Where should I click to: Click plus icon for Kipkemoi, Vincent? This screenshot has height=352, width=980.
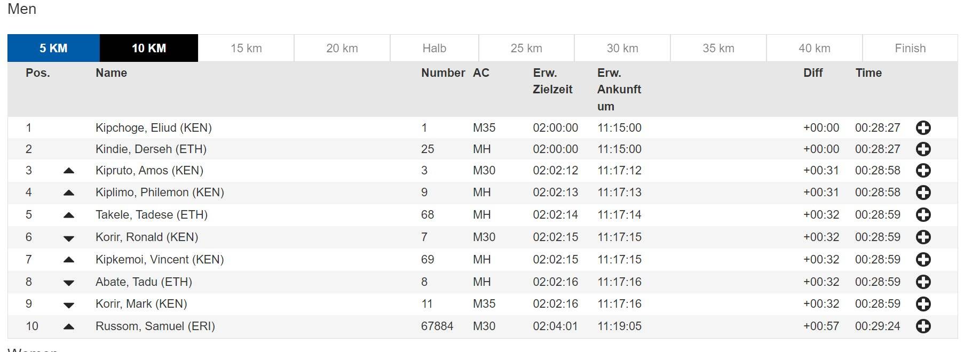tap(923, 260)
